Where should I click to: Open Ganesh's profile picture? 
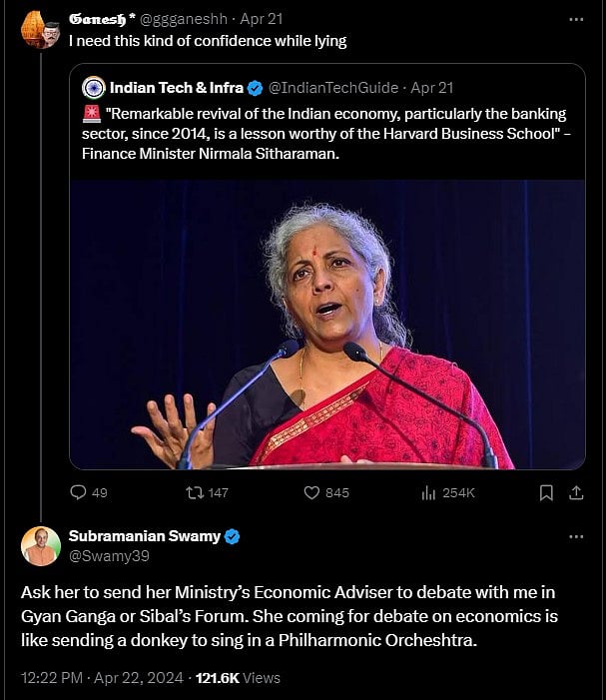40,29
